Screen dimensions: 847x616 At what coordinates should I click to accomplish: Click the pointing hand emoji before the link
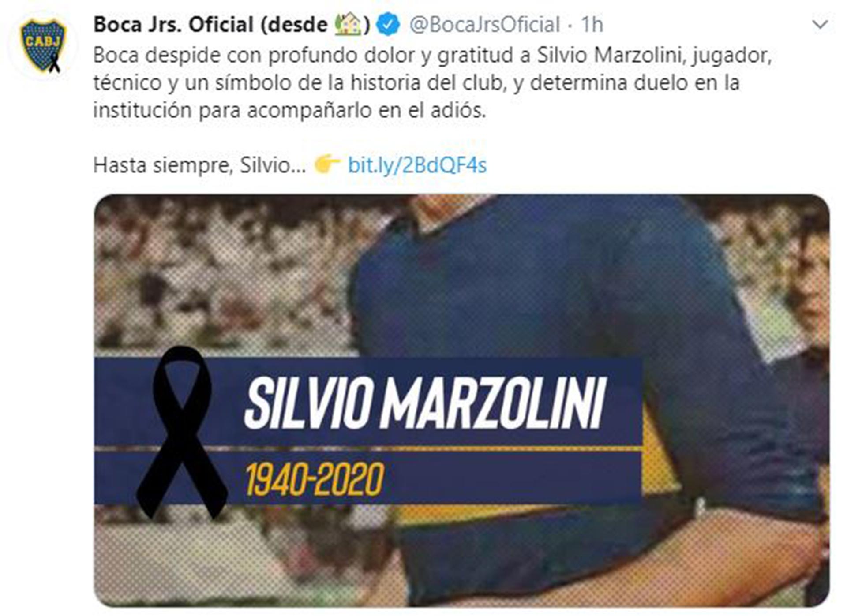327,164
